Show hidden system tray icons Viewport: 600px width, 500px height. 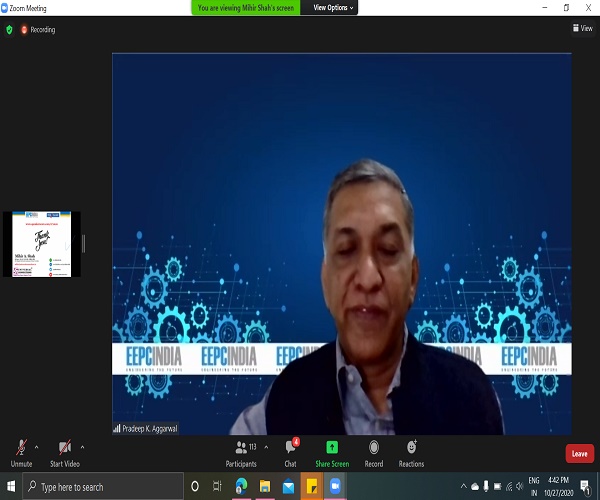pos(463,486)
